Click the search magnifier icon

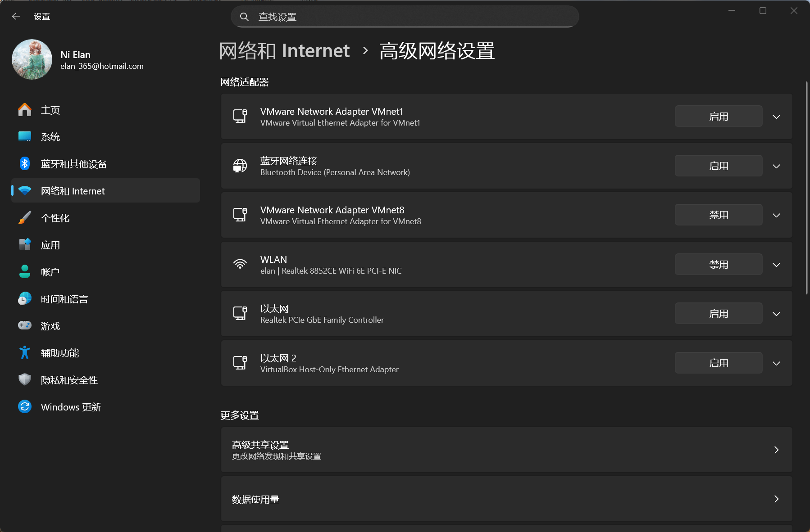[x=244, y=17]
